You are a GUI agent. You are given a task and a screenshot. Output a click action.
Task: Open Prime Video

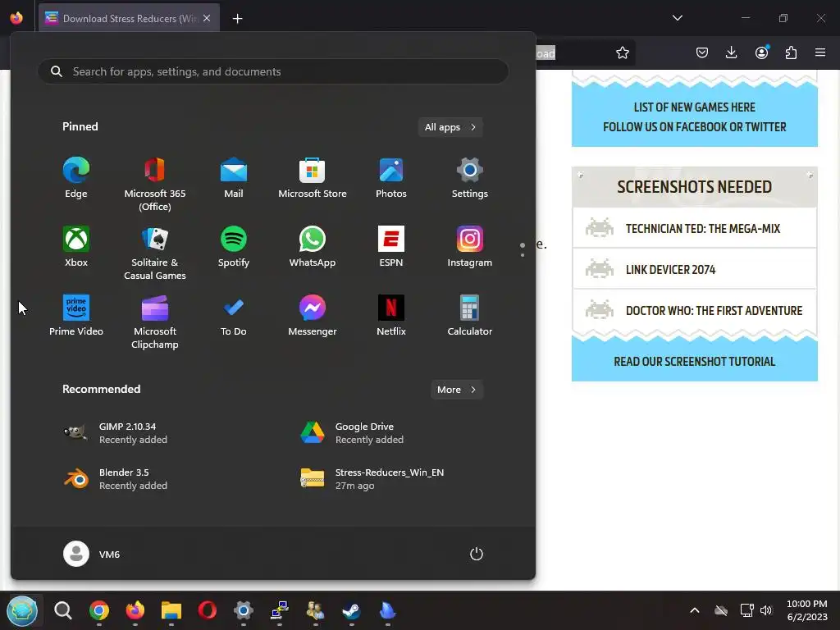tap(76, 316)
